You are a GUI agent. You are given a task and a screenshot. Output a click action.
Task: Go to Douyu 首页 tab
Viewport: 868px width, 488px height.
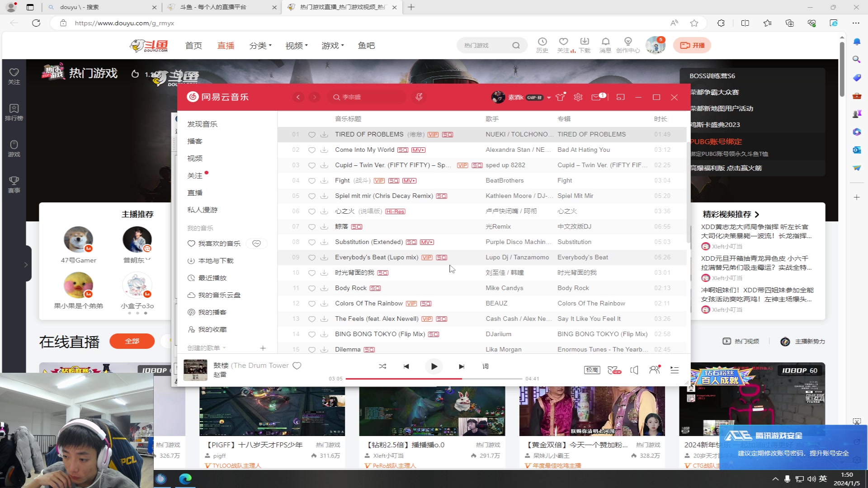click(x=193, y=46)
